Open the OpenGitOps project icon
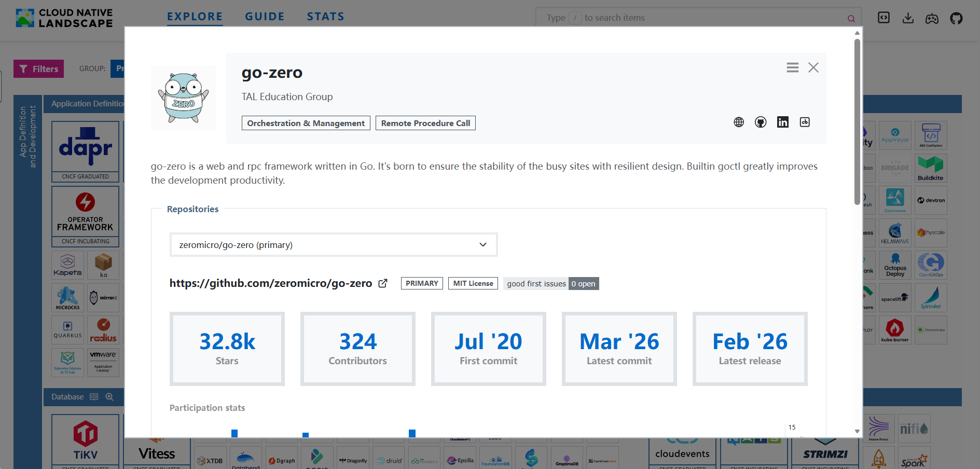This screenshot has height=469, width=980. point(931,265)
